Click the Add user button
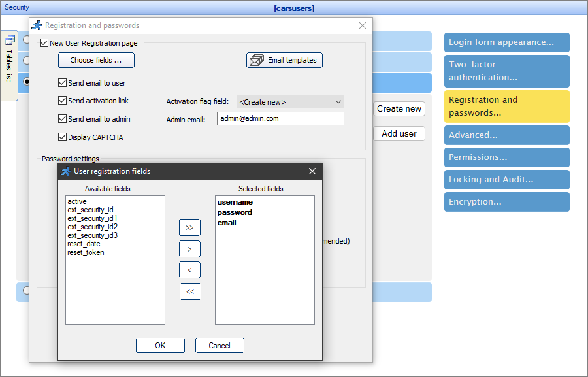 click(399, 133)
